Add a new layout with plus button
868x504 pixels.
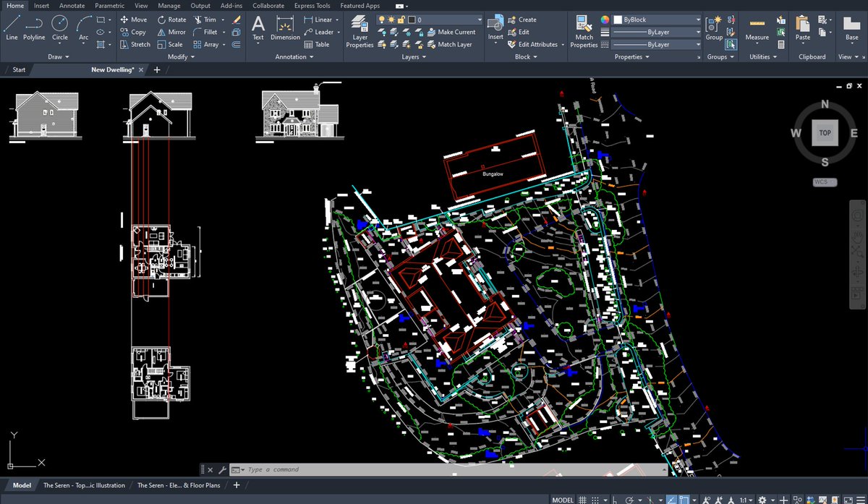pos(236,485)
